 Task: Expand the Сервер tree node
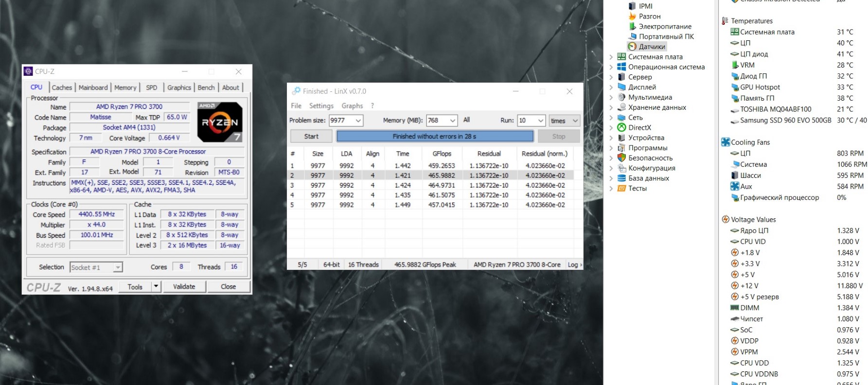611,77
